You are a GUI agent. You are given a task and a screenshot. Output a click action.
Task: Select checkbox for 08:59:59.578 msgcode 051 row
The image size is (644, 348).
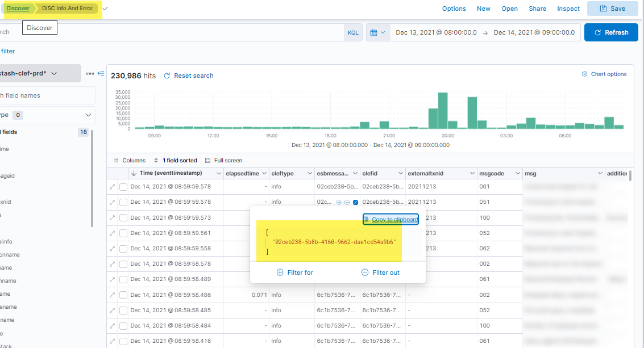pyautogui.click(x=123, y=202)
